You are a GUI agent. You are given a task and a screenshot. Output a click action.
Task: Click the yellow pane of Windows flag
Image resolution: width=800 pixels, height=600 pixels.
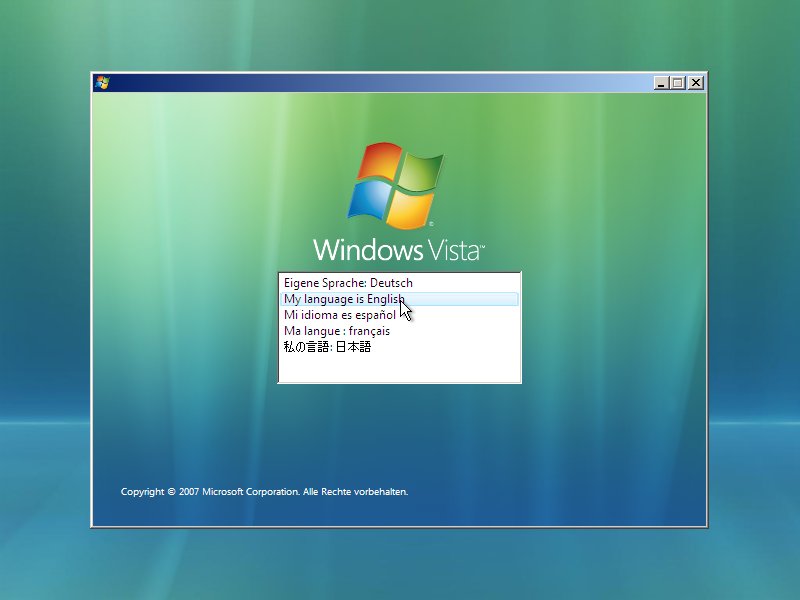point(411,209)
